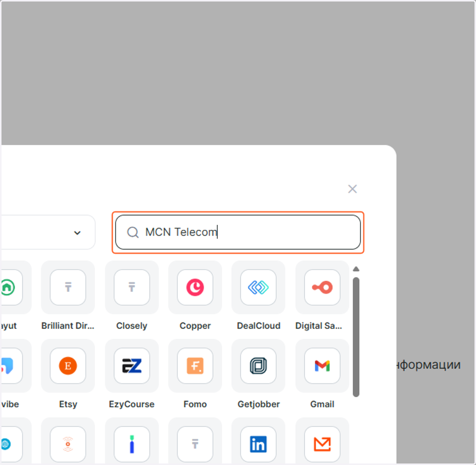Select the LinkedIn app icon
This screenshot has height=465, width=476.
point(258,444)
